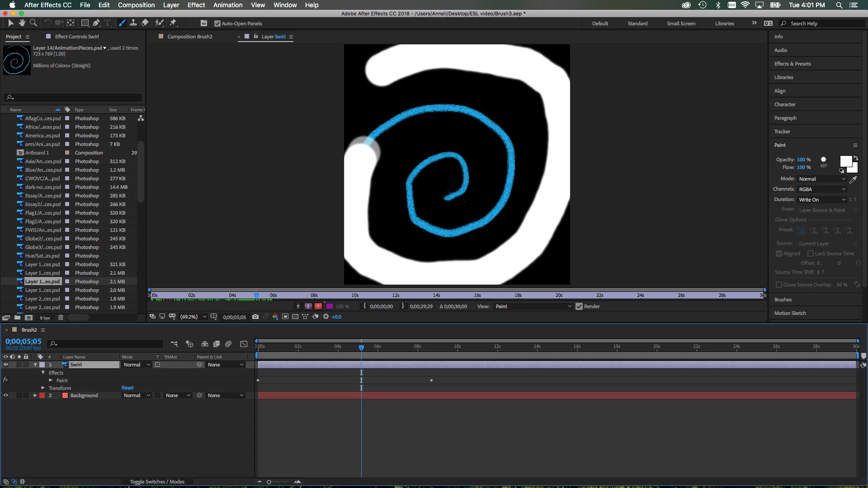The image size is (868, 488).
Task: Click the Reset link for Transform
Action: [127, 388]
